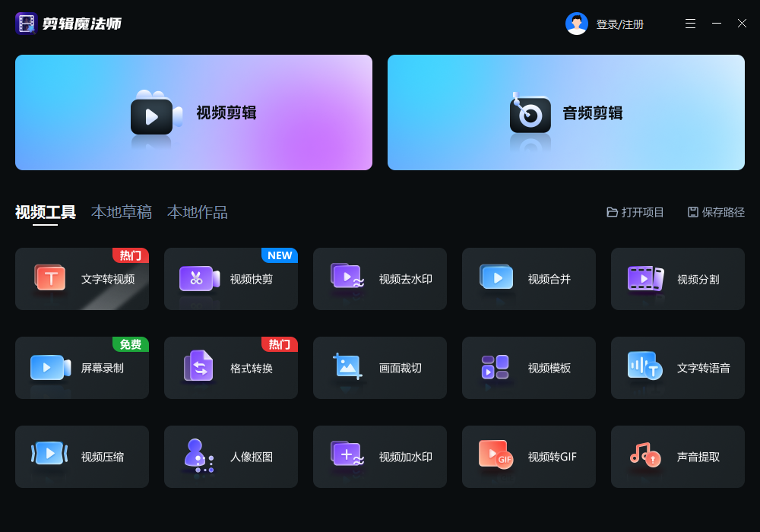Viewport: 760px width, 532px height.
Task: Select the 视频快剪 label
Action: 251,280
